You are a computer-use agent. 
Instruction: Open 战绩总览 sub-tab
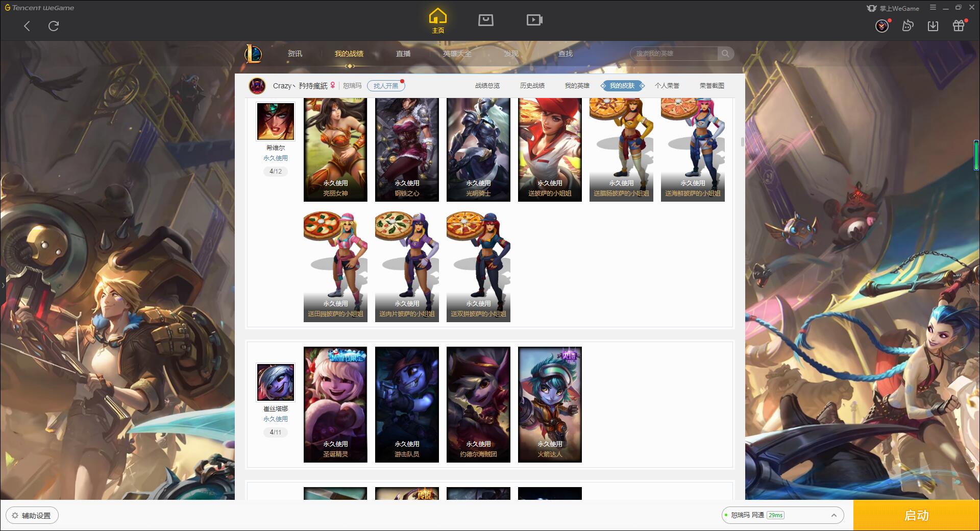487,86
